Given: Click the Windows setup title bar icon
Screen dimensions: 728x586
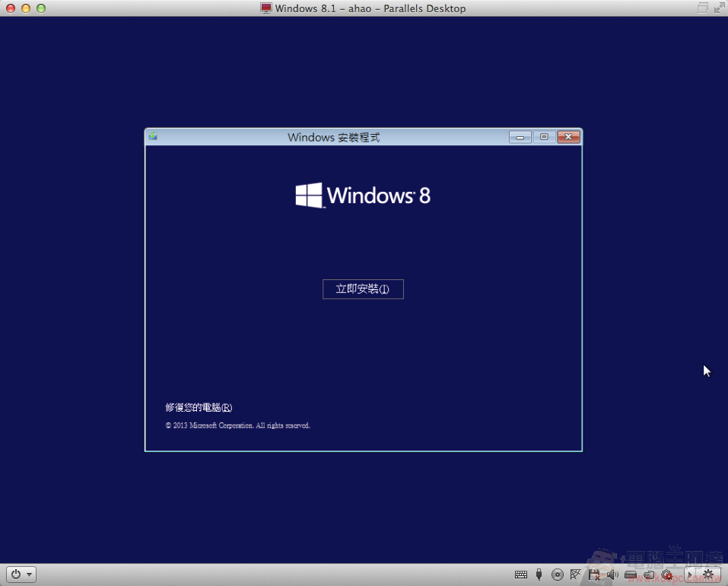Looking at the screenshot, I should [x=153, y=136].
